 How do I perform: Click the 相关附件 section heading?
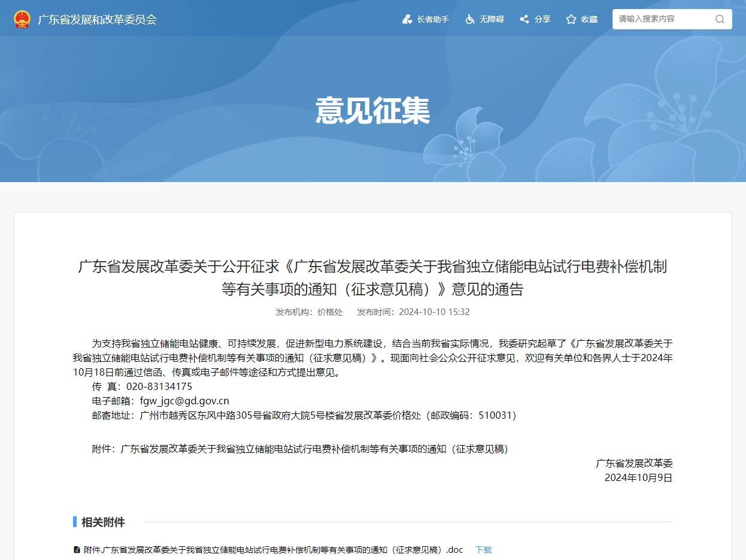[103, 522]
